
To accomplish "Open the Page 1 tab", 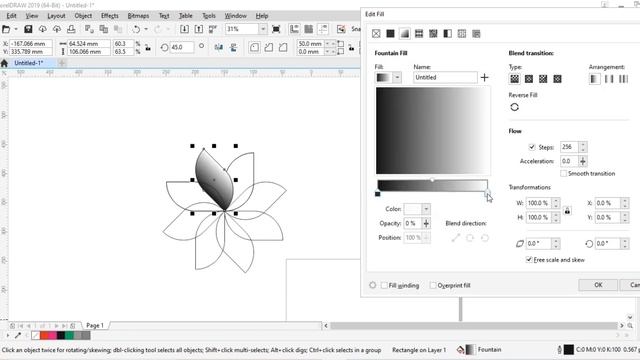I will click(95, 325).
